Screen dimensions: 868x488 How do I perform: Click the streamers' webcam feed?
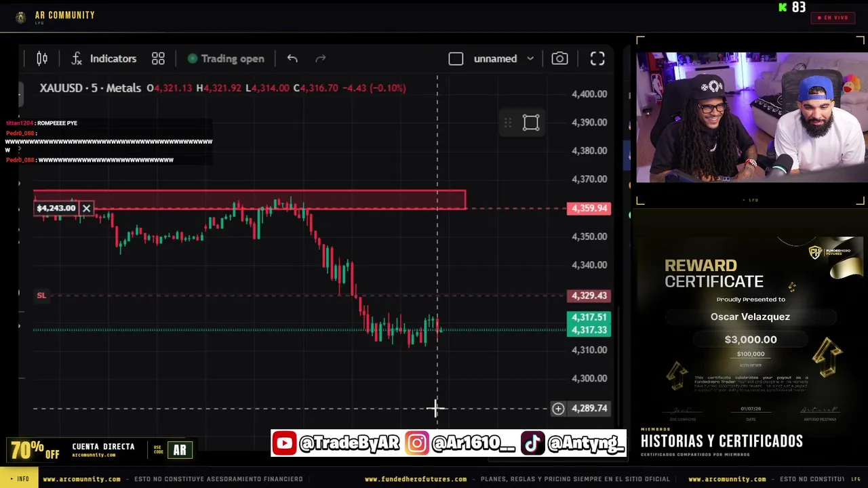click(751, 117)
